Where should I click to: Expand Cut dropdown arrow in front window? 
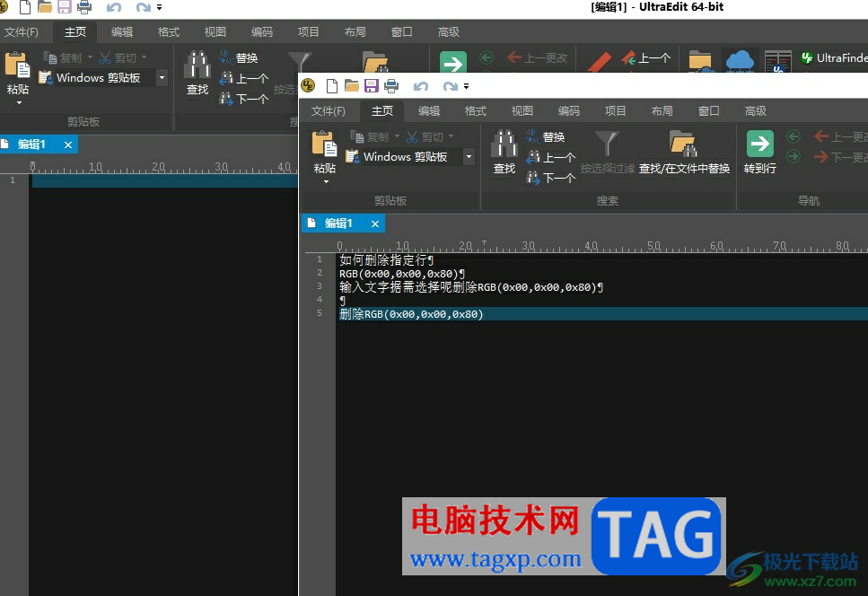451,136
